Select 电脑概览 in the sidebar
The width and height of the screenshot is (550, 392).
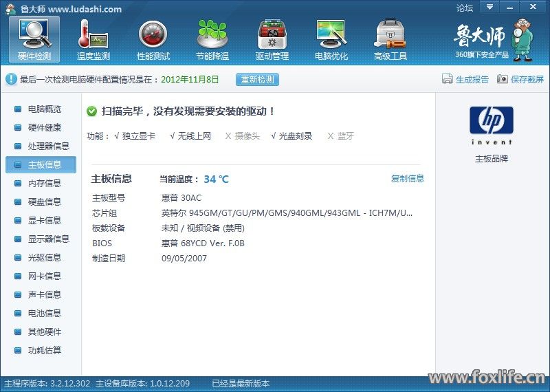point(44,109)
